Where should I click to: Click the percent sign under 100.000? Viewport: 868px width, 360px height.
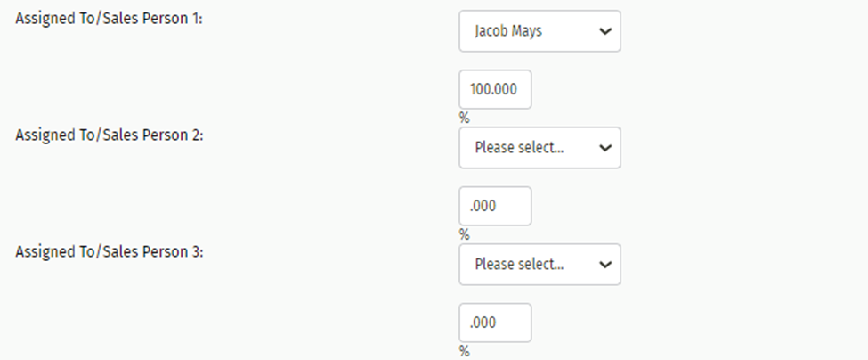(464, 118)
